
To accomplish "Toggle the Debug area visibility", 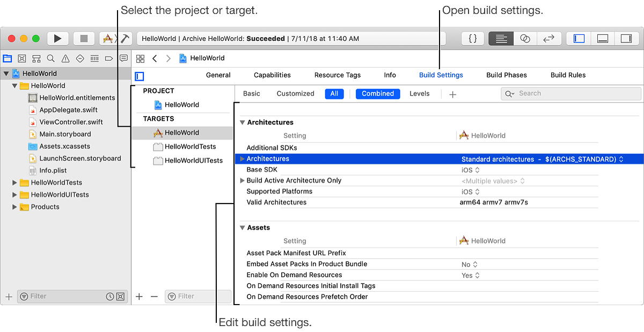I will (x=603, y=39).
